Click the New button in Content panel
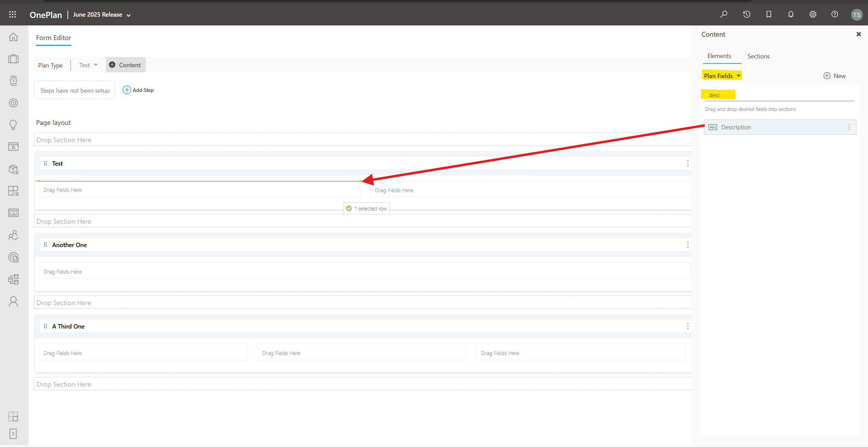This screenshot has height=447, width=868. 834,76
